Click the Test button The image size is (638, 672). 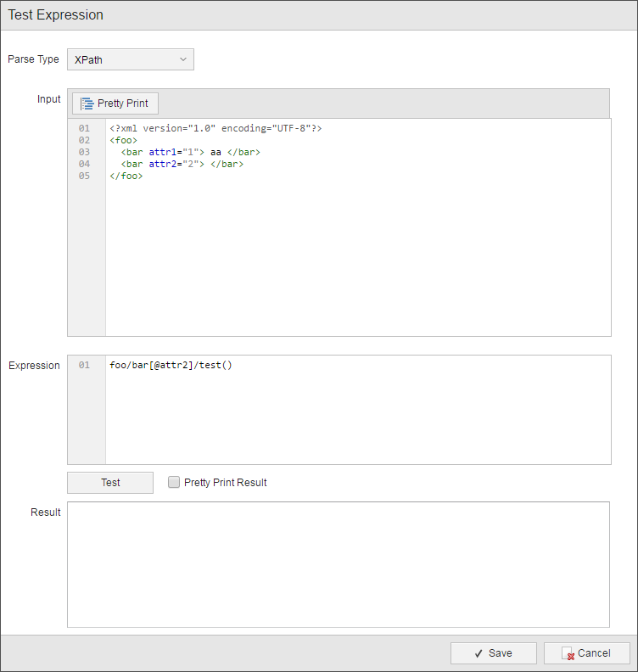(110, 483)
